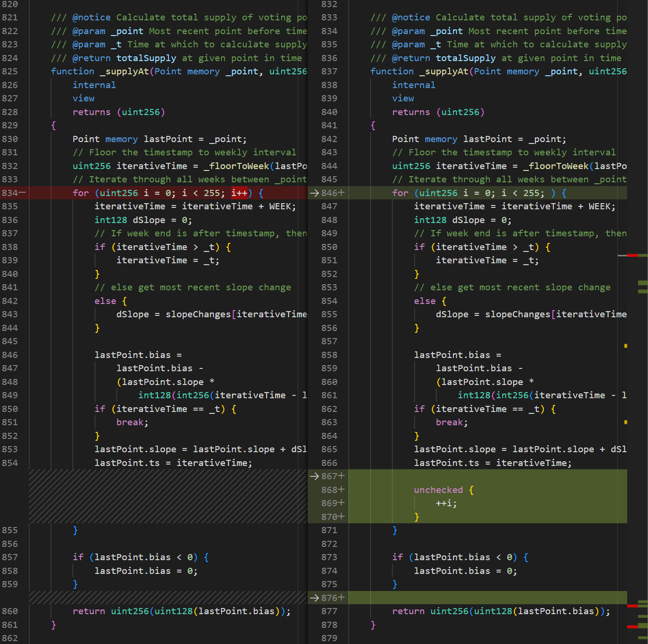Screen dimensions: 648x644
Task: Click 'if (iterativeTime == _t)' on right line 862
Action: click(479, 409)
